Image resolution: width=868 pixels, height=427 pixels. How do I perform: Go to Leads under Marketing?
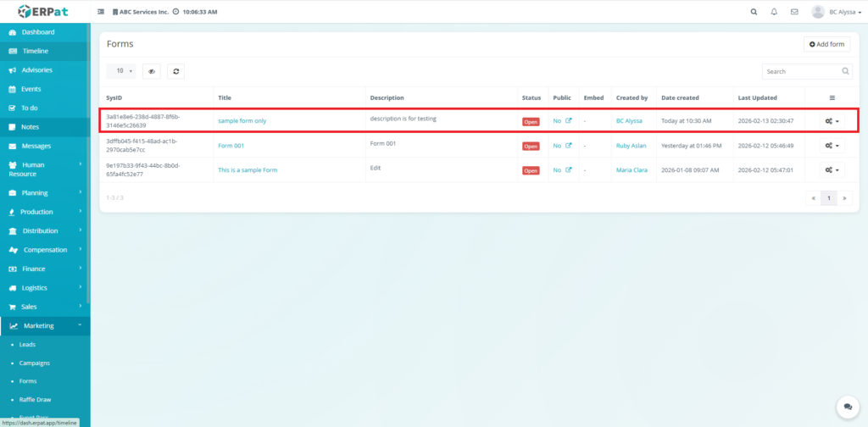pos(28,345)
